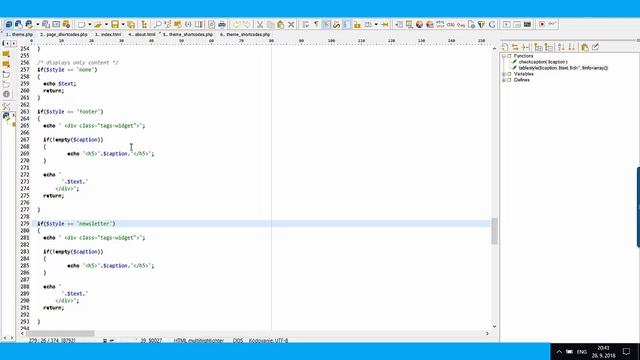Click the first yellow bookmark icon in left sidebar
Viewport: 640px width, 360px height.
click(x=6, y=54)
